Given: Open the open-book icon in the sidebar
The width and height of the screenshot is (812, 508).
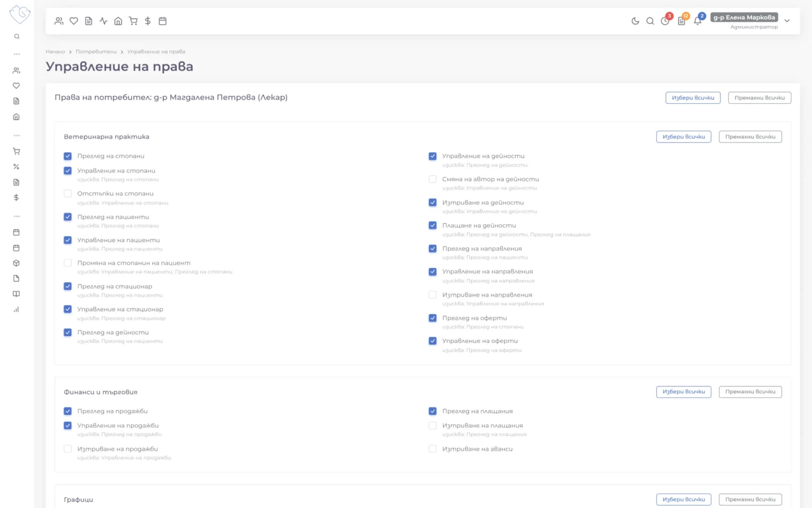Looking at the screenshot, I should click(x=16, y=294).
